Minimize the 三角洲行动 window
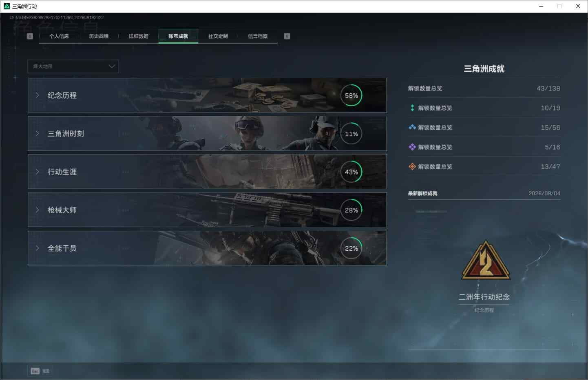This screenshot has width=588, height=380. (x=541, y=6)
